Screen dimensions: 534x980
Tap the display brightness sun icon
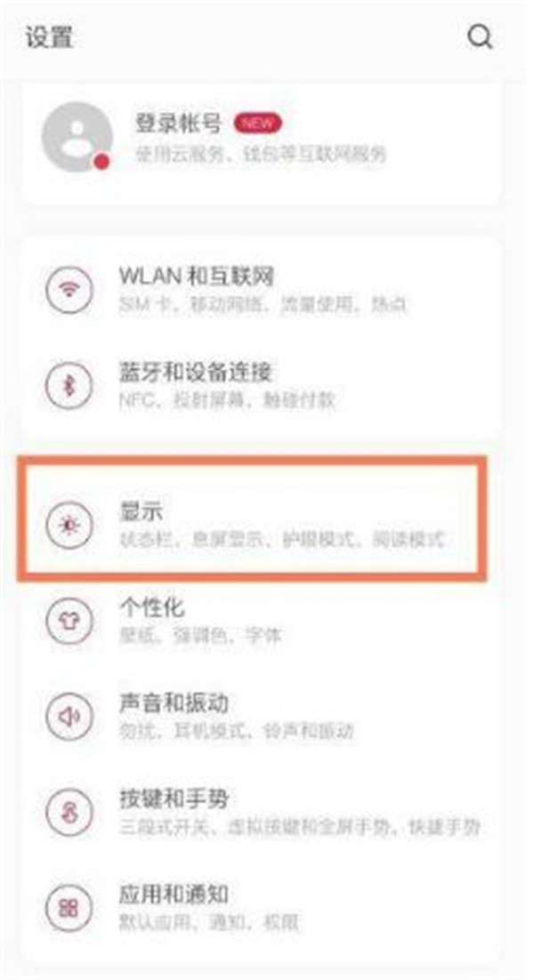[69, 525]
